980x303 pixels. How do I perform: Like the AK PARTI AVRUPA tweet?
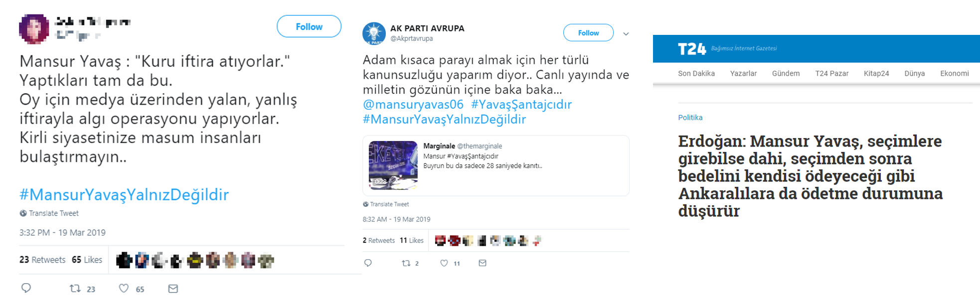444,263
